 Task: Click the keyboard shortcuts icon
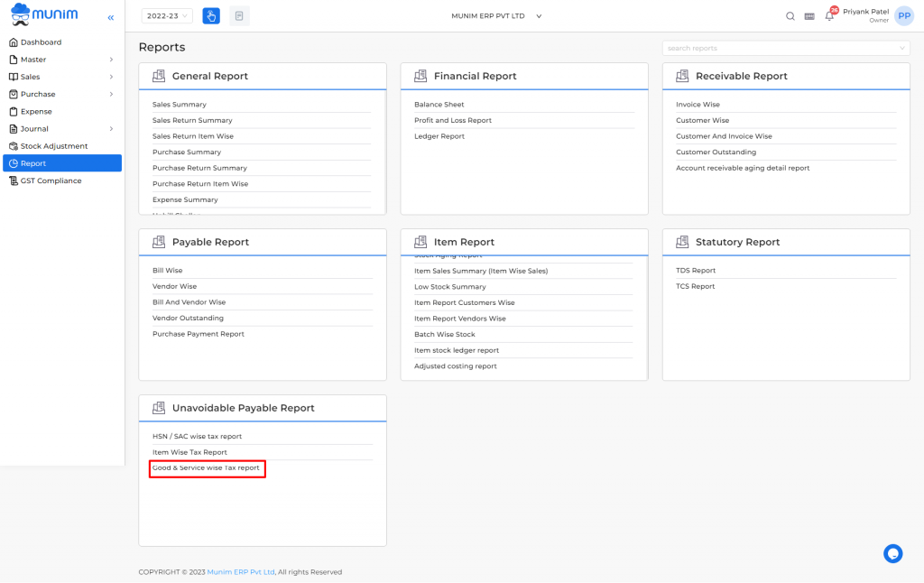pos(809,16)
